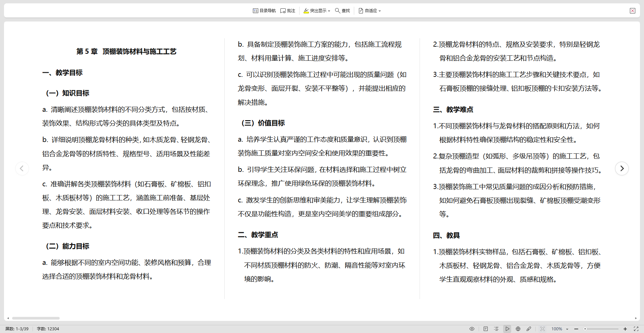The image size is (644, 333).
Task: Go to the previous page with the left arrow
Action: (22, 169)
